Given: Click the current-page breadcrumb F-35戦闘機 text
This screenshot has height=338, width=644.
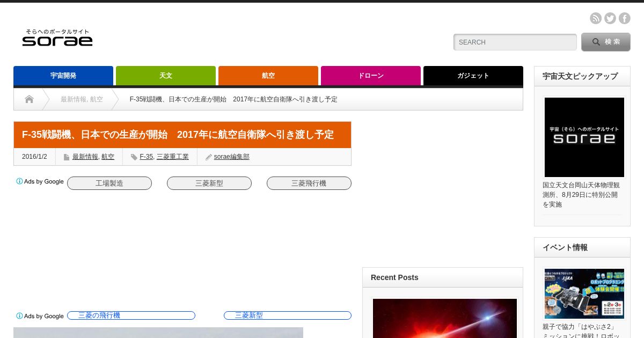Looking at the screenshot, I should [x=233, y=99].
